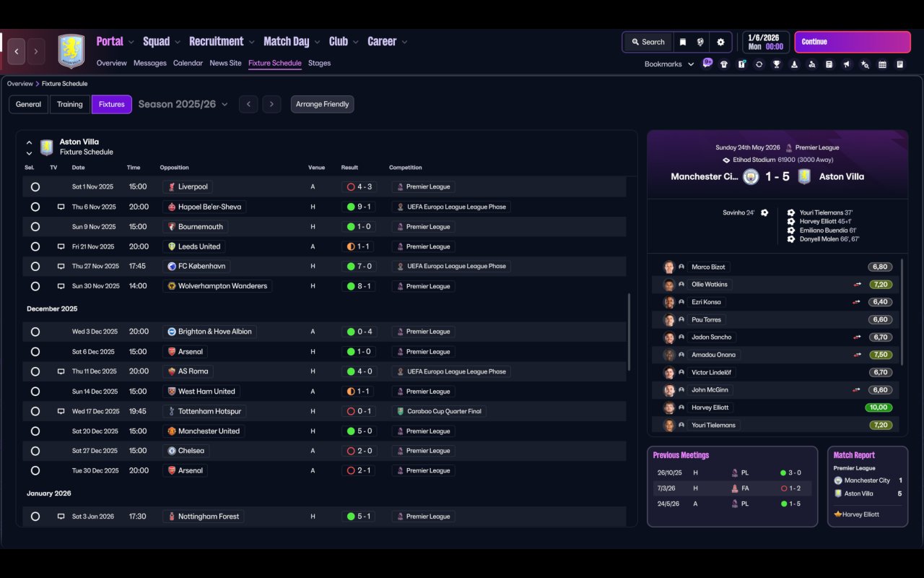The image size is (924, 578).
Task: Select the Brighton & Hove Albion radio button
Action: coord(35,332)
